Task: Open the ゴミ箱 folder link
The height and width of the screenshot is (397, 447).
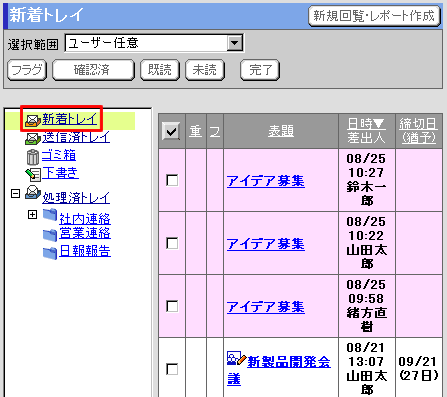Action: pyautogui.click(x=59, y=155)
